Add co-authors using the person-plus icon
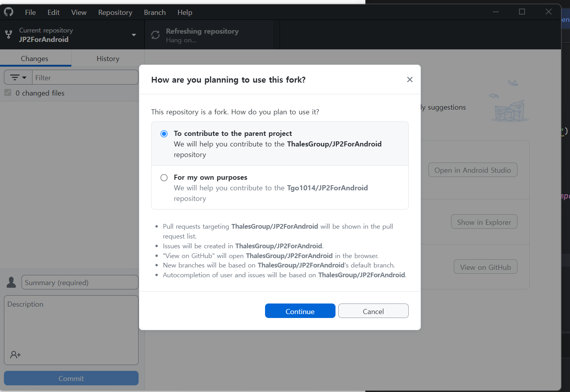Viewport: 570px width, 392px height. coord(16,355)
